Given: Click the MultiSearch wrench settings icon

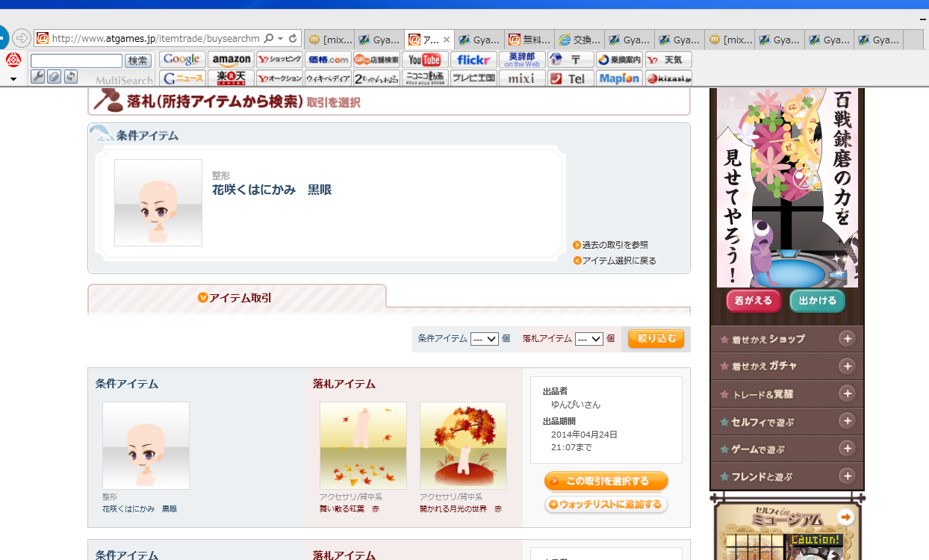Looking at the screenshot, I should (37, 76).
